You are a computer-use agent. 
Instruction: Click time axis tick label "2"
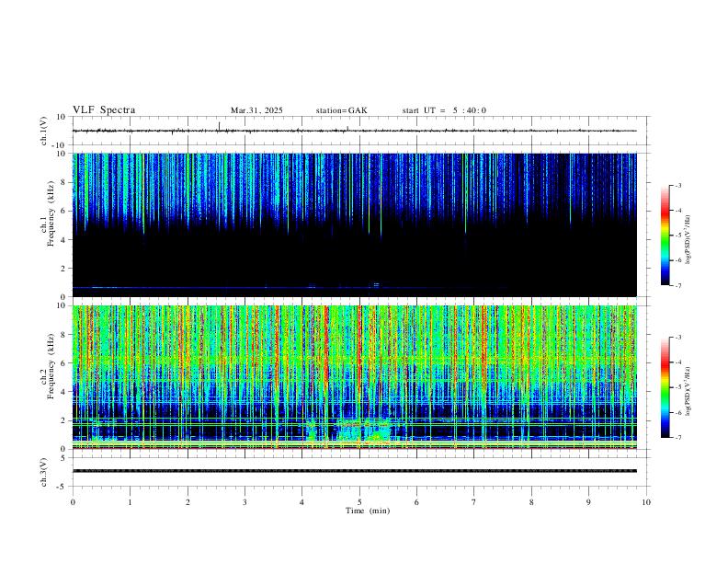pos(188,502)
